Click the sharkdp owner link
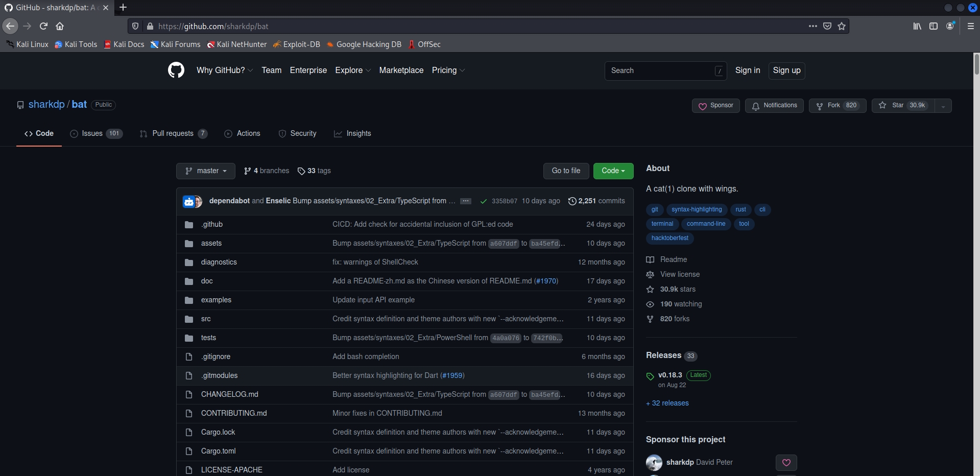The height and width of the screenshot is (476, 980). [x=46, y=105]
